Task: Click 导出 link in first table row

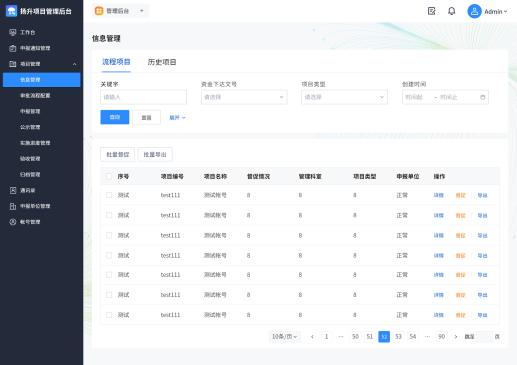Action: [482, 195]
